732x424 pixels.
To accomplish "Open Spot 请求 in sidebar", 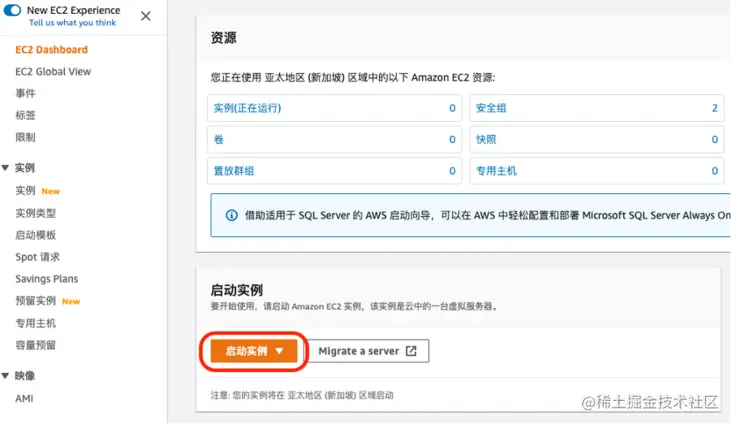I will pyautogui.click(x=37, y=257).
